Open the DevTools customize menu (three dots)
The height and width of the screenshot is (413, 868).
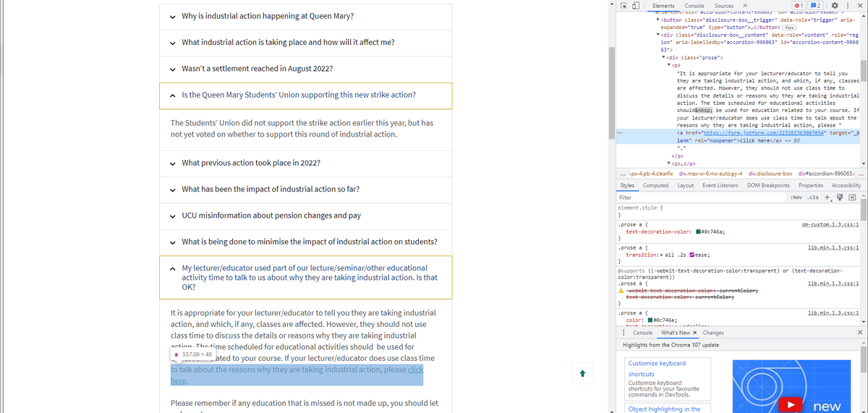pyautogui.click(x=847, y=6)
